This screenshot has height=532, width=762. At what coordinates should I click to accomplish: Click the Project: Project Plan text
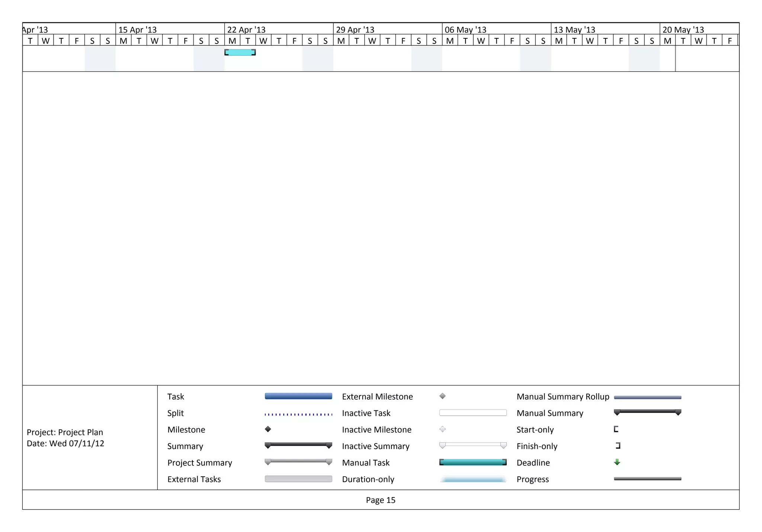[x=65, y=432]
